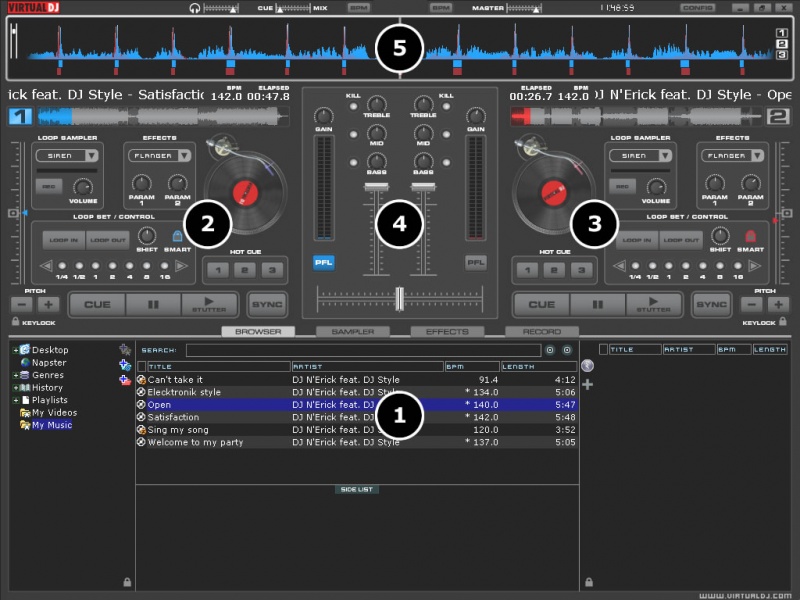Click the star folder icon beside Desktop
This screenshot has width=800, height=600.
point(124,349)
